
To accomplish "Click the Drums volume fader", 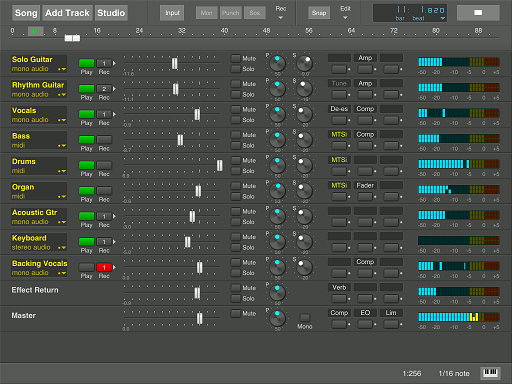I will (220, 165).
